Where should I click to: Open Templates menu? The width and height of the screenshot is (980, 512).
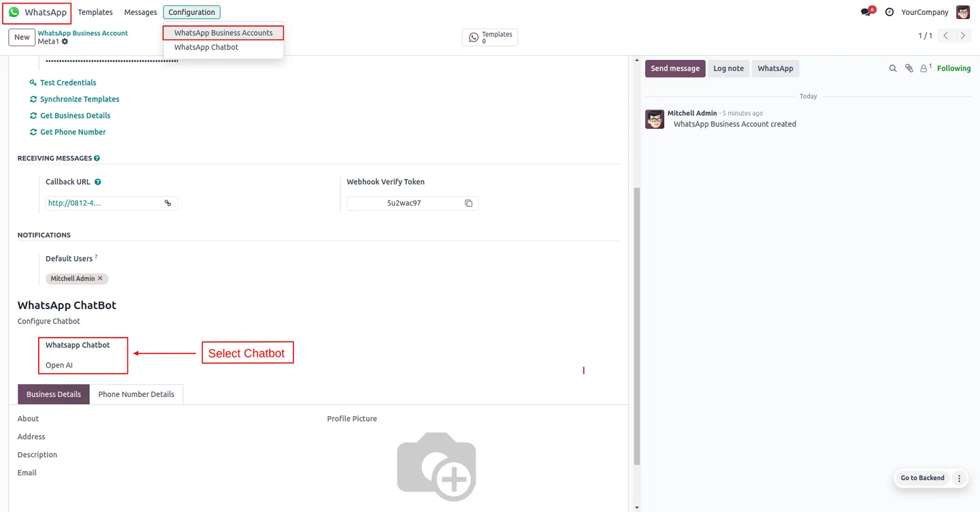95,12
